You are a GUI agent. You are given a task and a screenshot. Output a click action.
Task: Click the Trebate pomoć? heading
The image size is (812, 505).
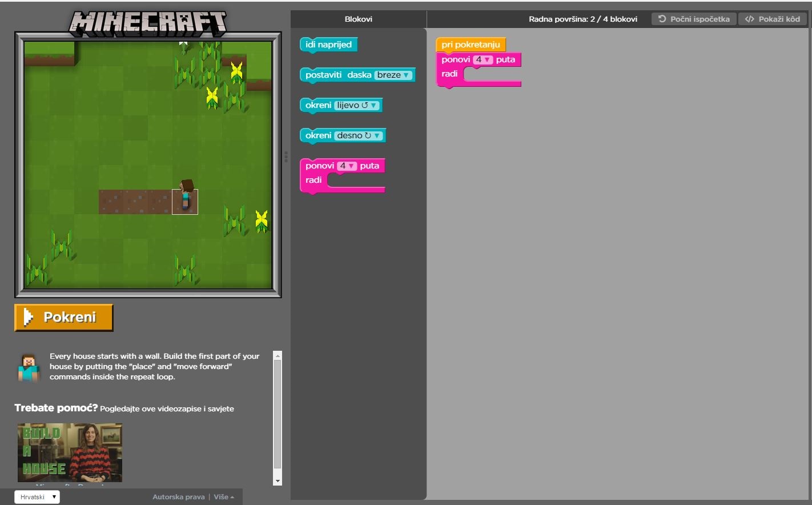tap(56, 408)
